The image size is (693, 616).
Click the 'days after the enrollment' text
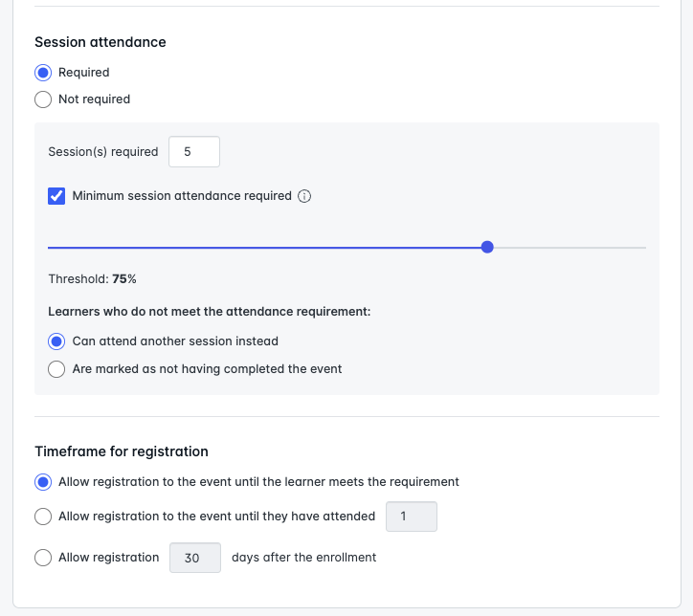click(303, 558)
